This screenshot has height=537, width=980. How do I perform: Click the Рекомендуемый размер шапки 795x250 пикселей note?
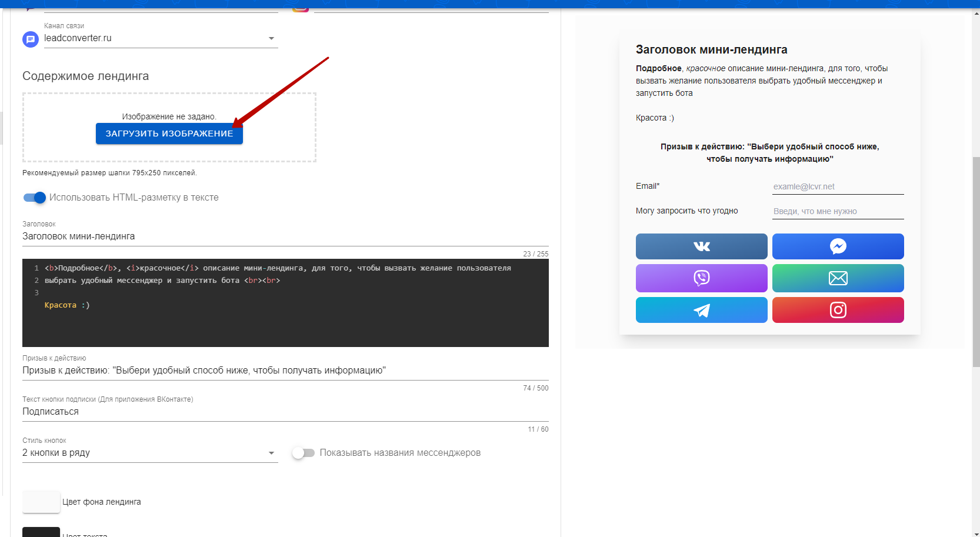click(109, 173)
